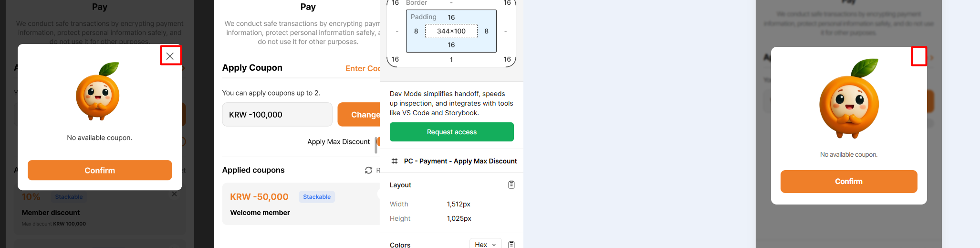
Task: Click the refresh icon beside Applied coupons
Action: click(368, 170)
